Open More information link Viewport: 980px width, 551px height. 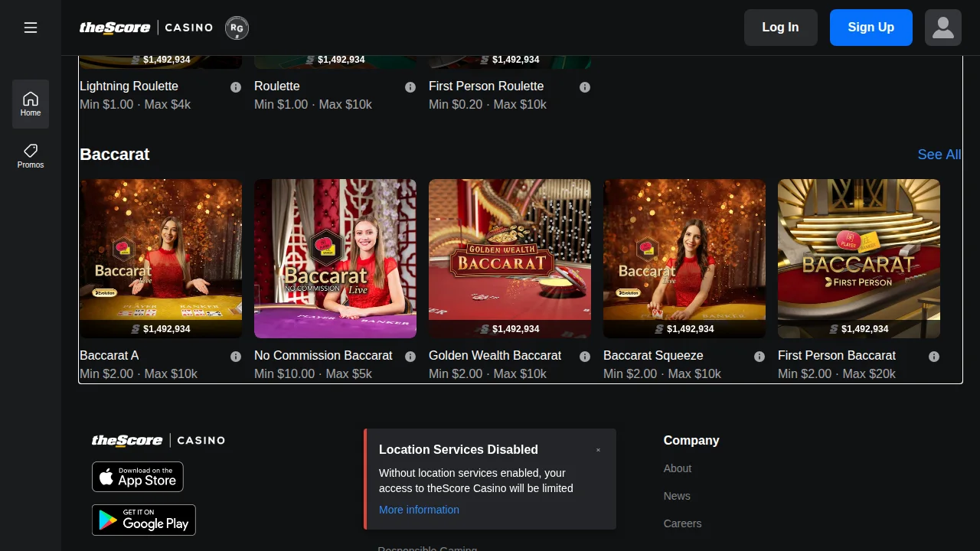coord(419,510)
